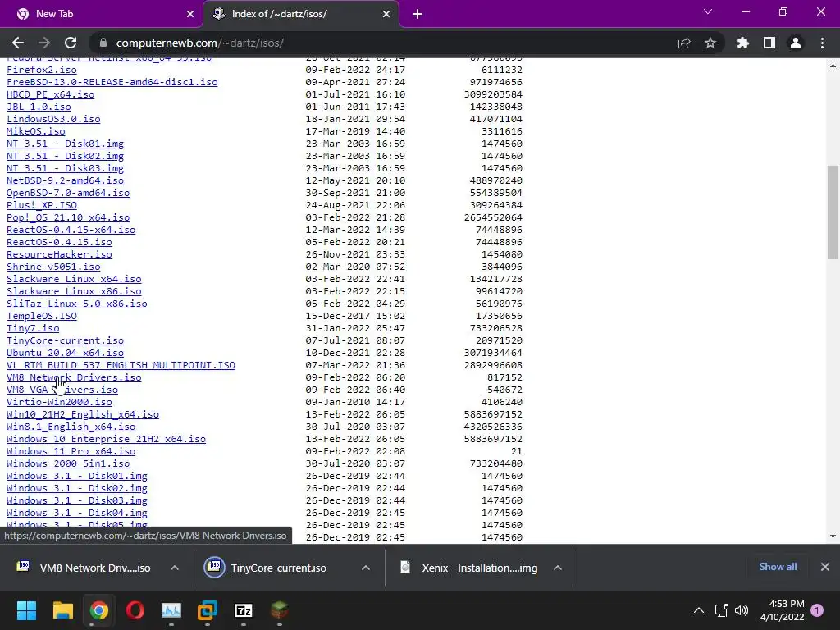Open Win10_21H2_English_x64.iso link

[83, 414]
